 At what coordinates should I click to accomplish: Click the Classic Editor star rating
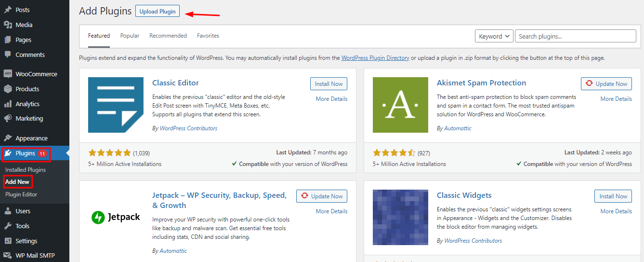pos(110,153)
